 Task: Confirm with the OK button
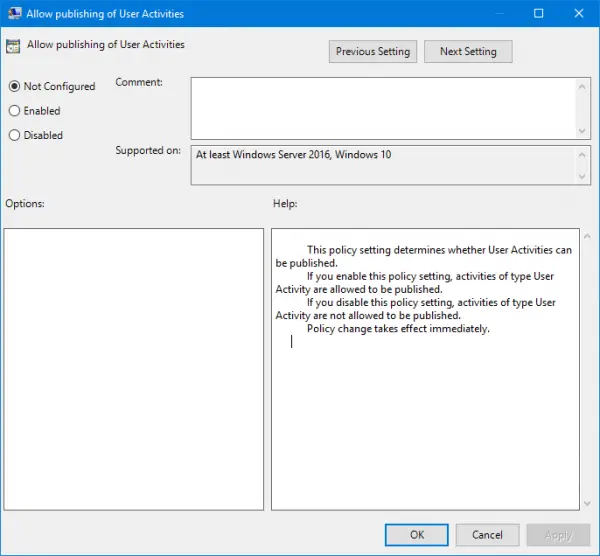point(417,535)
